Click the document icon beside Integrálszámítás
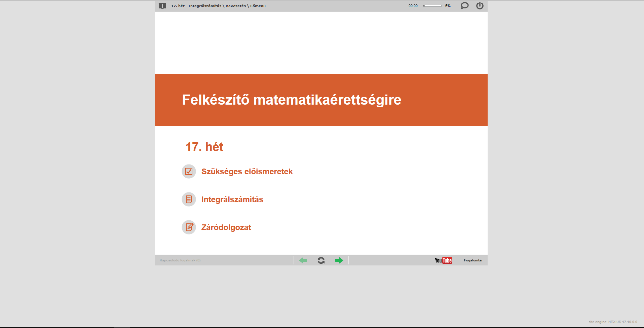This screenshot has height=328, width=644. click(189, 199)
